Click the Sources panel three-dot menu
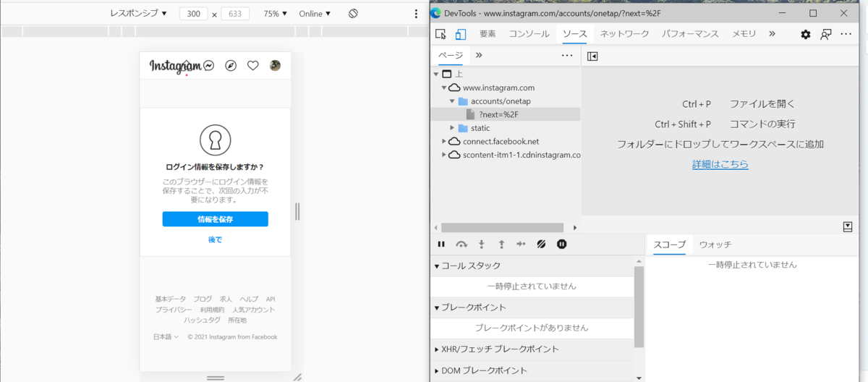 pyautogui.click(x=567, y=55)
